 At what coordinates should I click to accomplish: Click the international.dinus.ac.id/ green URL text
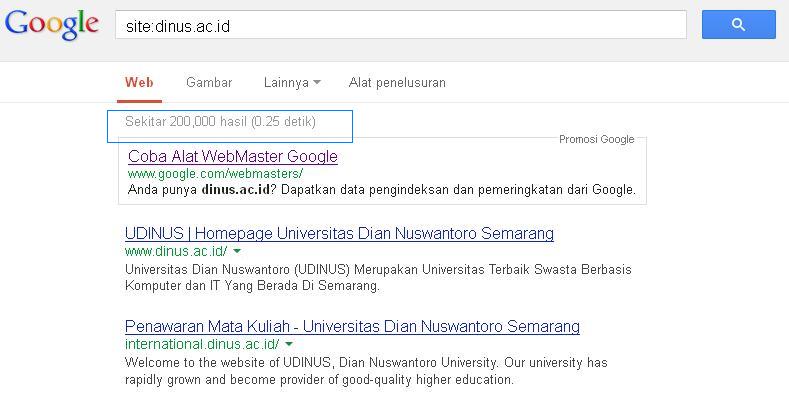click(x=202, y=344)
